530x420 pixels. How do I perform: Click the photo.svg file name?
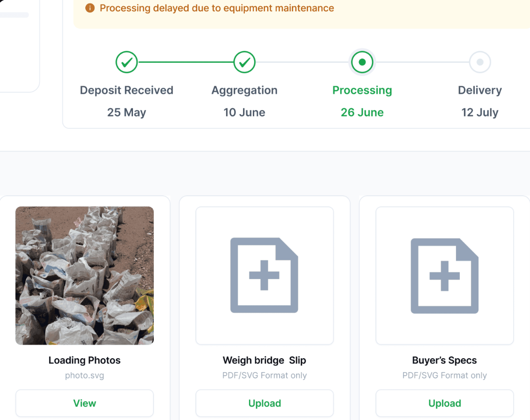point(85,375)
